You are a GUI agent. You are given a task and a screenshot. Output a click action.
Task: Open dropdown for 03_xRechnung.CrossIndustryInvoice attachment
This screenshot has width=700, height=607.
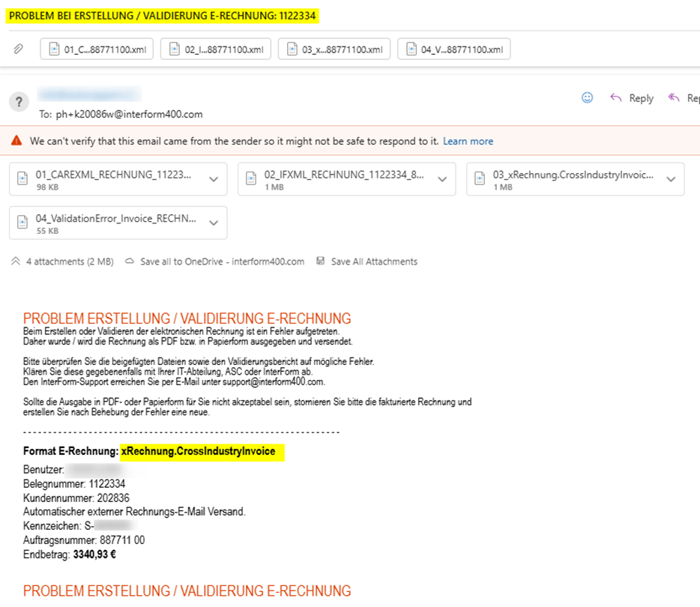point(671,180)
